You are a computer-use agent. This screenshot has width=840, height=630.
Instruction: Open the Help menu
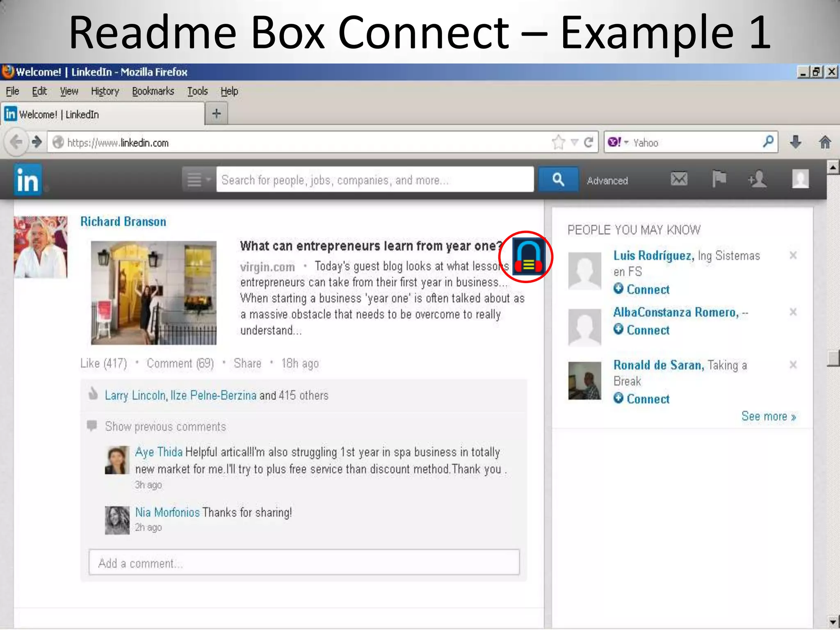229,91
